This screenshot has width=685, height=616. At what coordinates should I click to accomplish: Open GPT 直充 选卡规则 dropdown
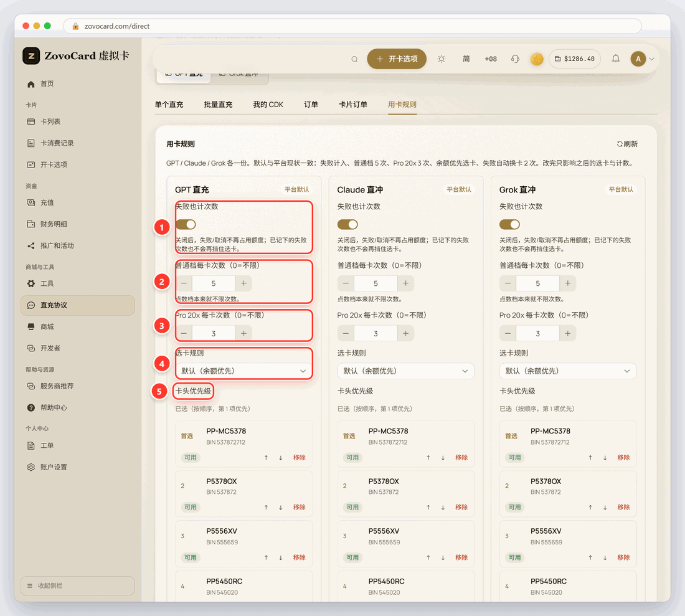[x=243, y=371]
